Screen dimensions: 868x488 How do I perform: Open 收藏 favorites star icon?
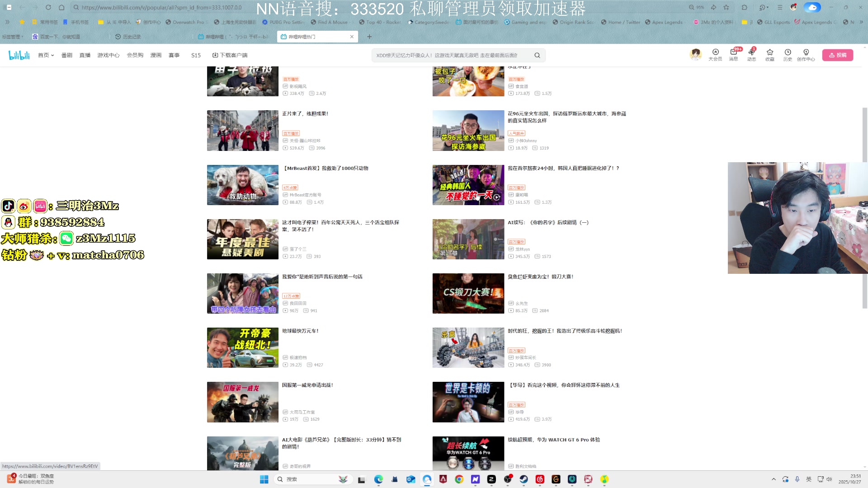pos(769,54)
